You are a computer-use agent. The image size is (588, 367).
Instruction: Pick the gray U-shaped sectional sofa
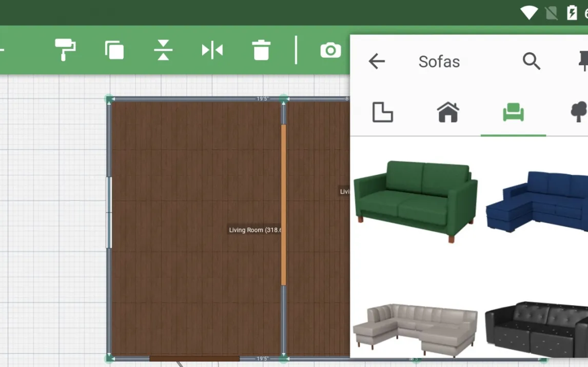point(416,328)
